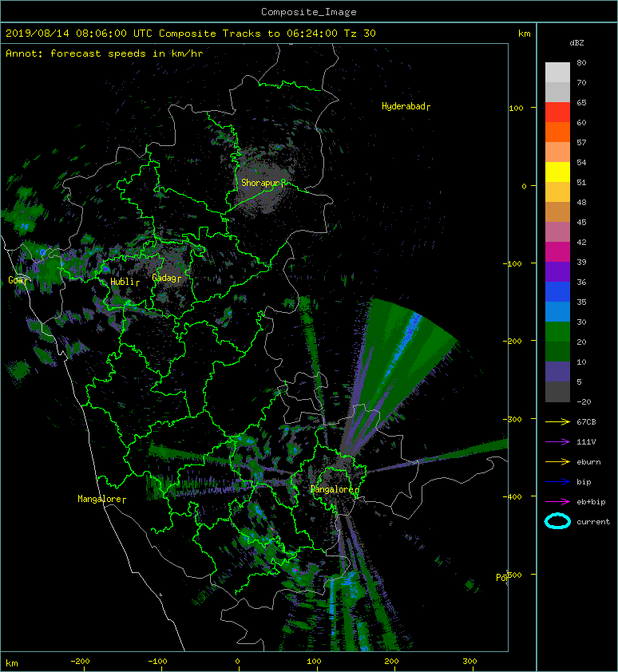Click the slate purple swatch between 10 and 5

pyautogui.click(x=557, y=372)
